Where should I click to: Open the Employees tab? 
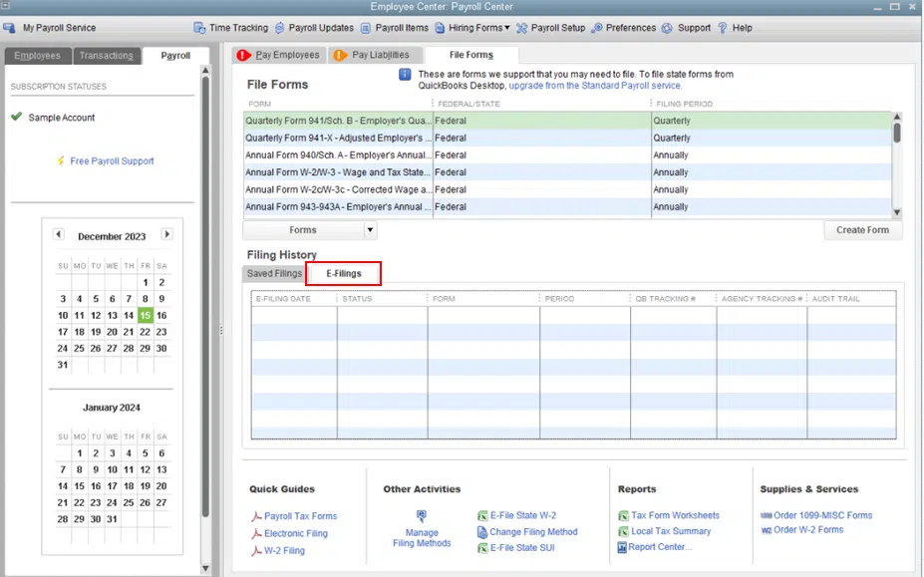pos(37,56)
